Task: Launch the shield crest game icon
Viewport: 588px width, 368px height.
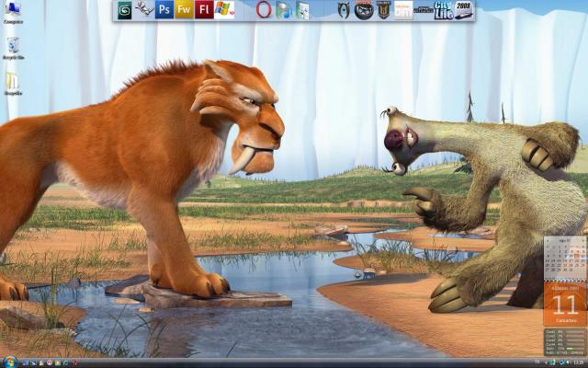Action: pyautogui.click(x=383, y=10)
